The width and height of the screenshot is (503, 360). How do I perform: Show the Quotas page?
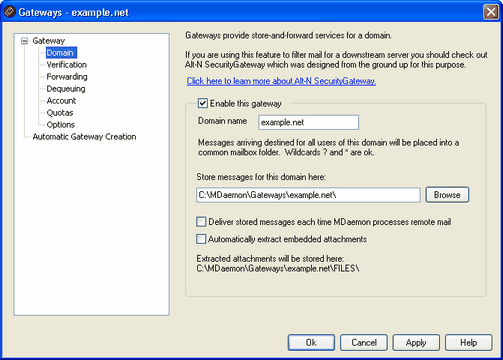pos(60,113)
